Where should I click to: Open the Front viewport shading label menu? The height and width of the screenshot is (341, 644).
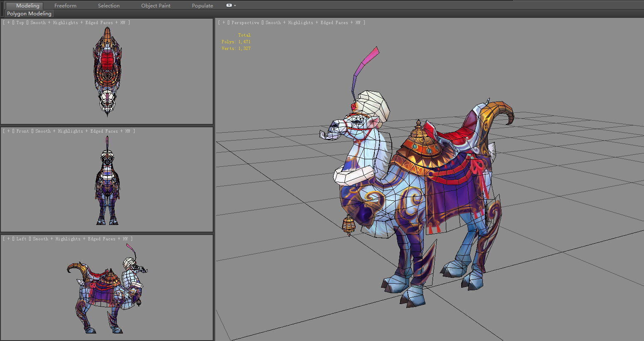(x=83, y=131)
